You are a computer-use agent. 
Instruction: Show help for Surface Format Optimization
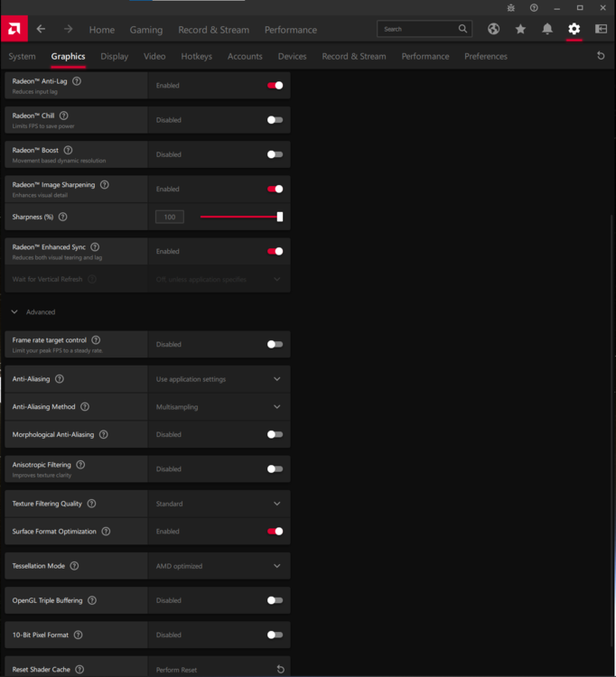[107, 531]
